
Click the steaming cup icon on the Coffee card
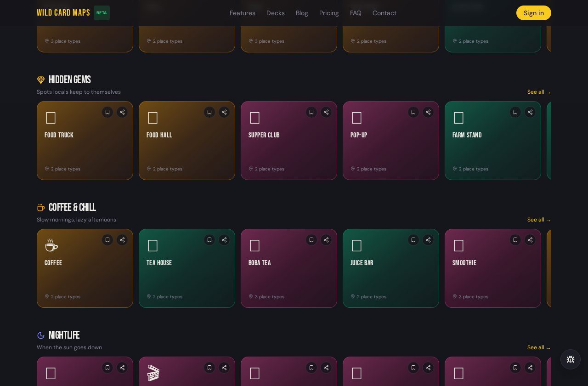coord(51,245)
